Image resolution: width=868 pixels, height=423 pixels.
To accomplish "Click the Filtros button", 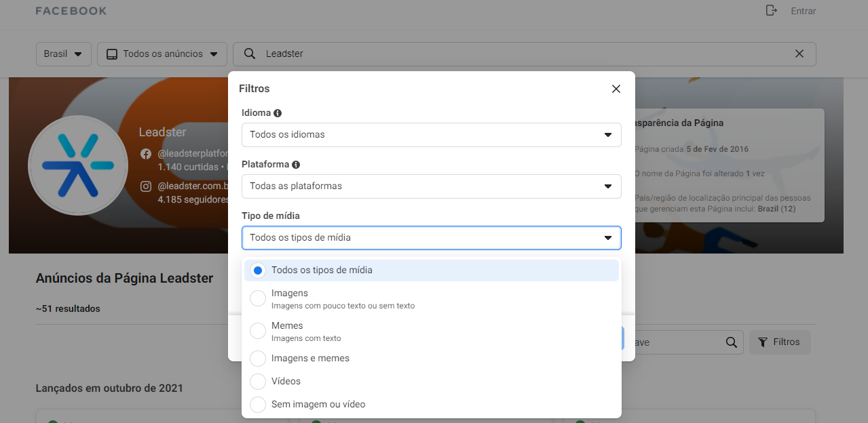I will (780, 342).
